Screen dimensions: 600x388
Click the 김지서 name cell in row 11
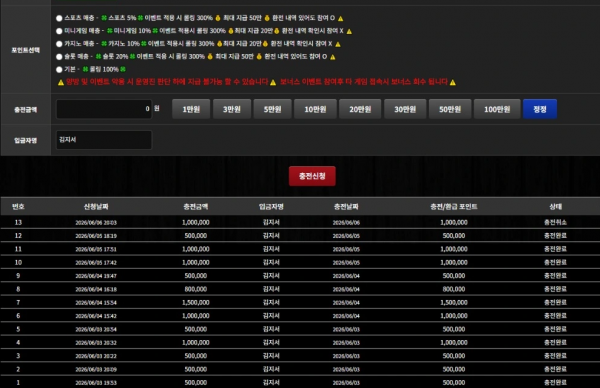point(271,249)
